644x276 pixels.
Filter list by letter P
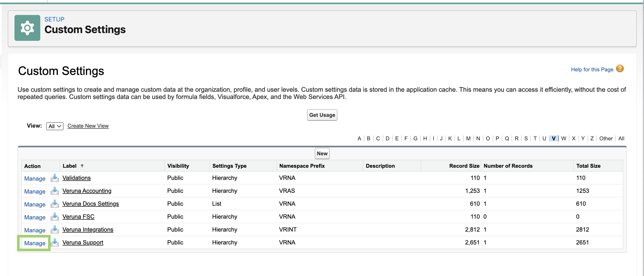[x=497, y=139]
